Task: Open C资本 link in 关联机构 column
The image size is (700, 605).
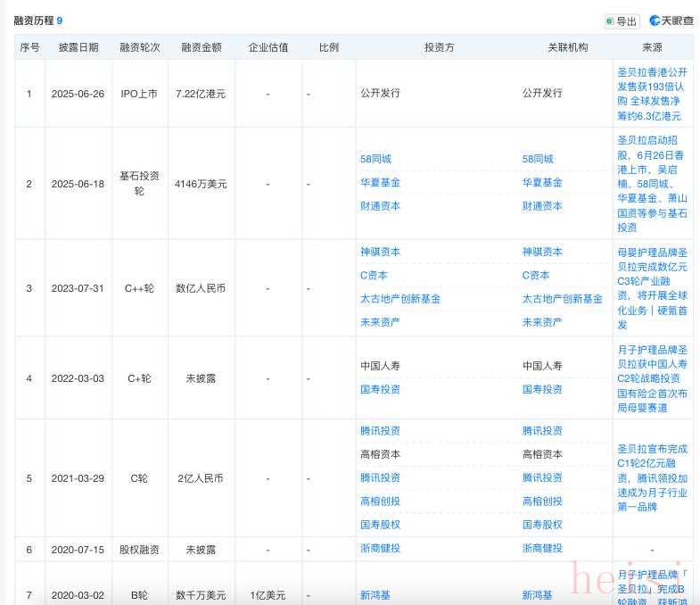Action: coord(536,276)
